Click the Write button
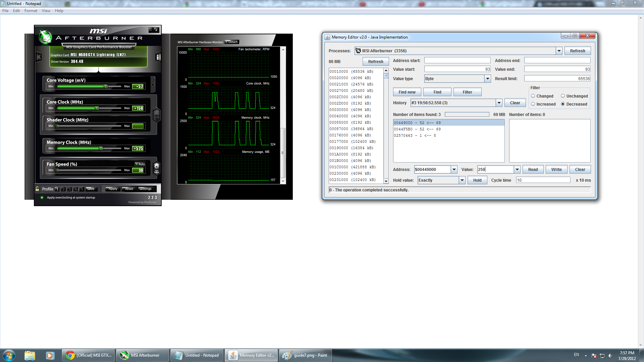 tap(556, 170)
